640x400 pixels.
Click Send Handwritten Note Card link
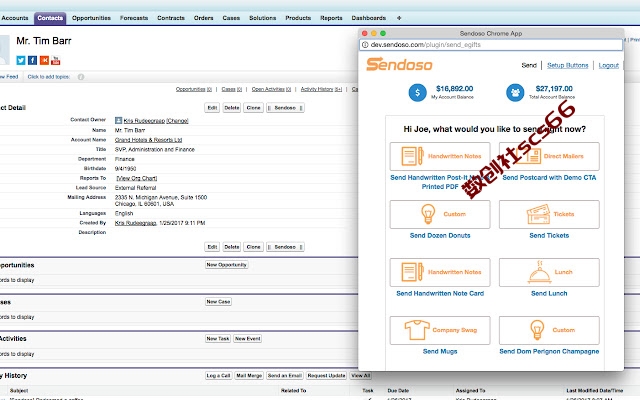point(440,293)
